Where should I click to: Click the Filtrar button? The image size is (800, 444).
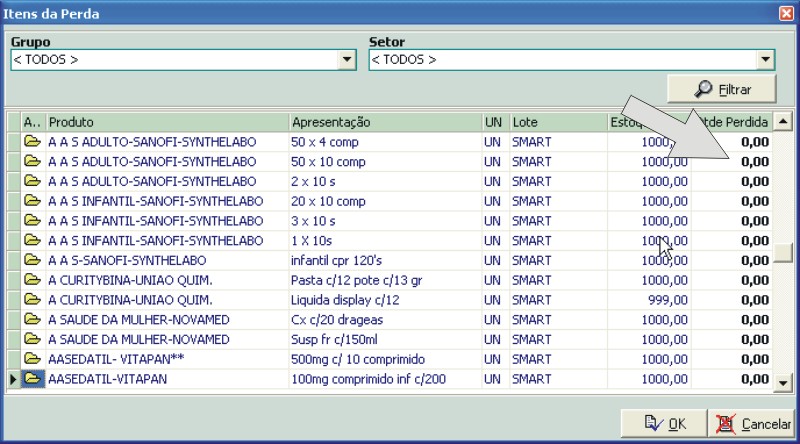[x=722, y=89]
